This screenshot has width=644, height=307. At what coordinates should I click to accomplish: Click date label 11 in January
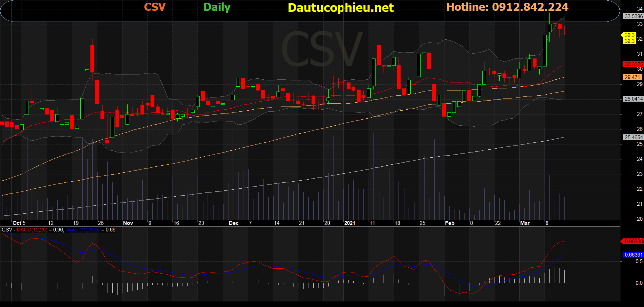(x=372, y=223)
